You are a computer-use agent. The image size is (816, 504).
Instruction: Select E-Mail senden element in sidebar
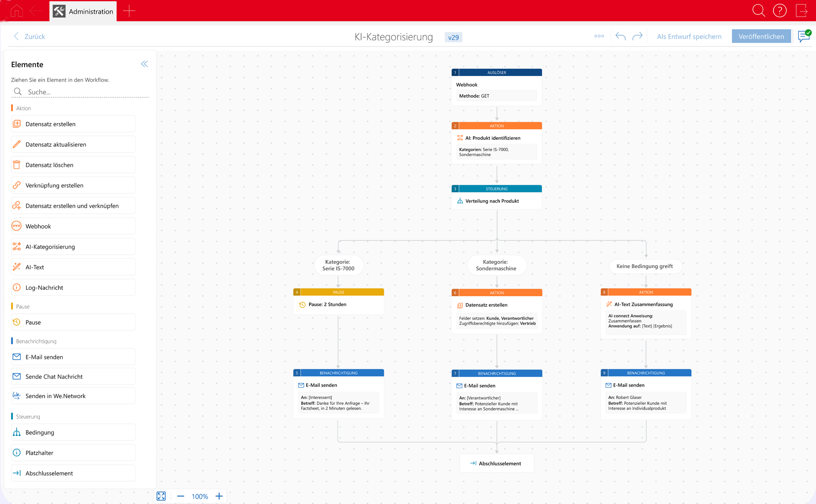[73, 357]
